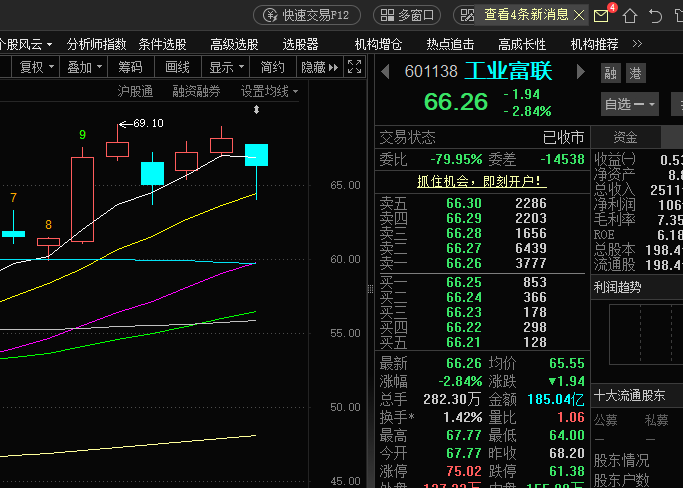Open the mail inbox envelope icon

click(601, 16)
